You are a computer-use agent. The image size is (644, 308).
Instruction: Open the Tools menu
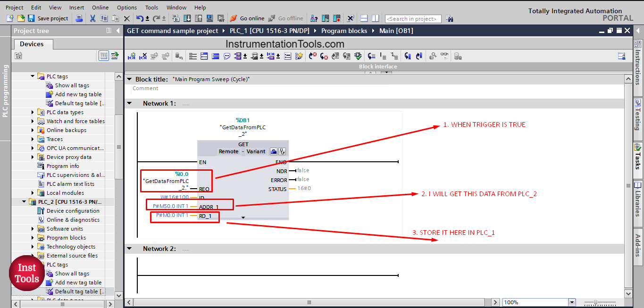[x=151, y=8]
